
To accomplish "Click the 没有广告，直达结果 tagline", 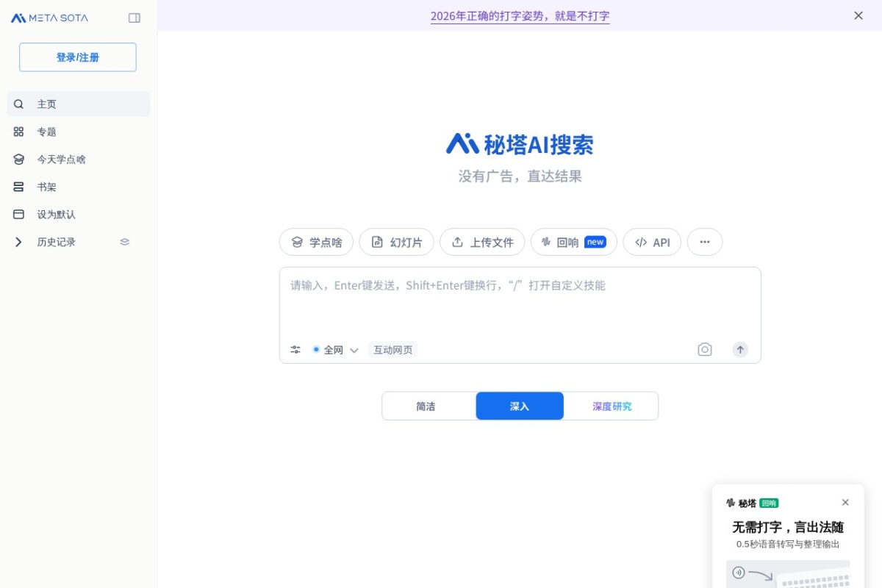I will pos(520,176).
